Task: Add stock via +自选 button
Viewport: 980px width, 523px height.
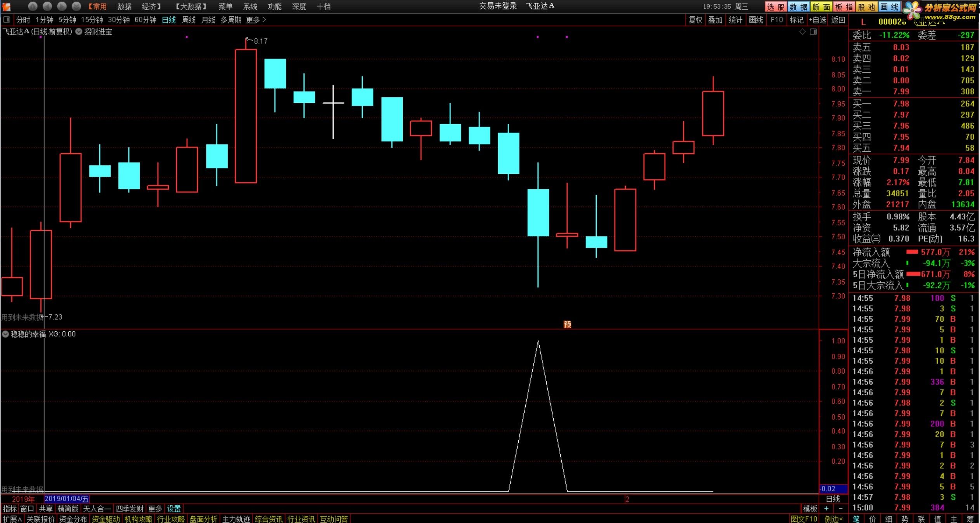Action: click(x=817, y=20)
